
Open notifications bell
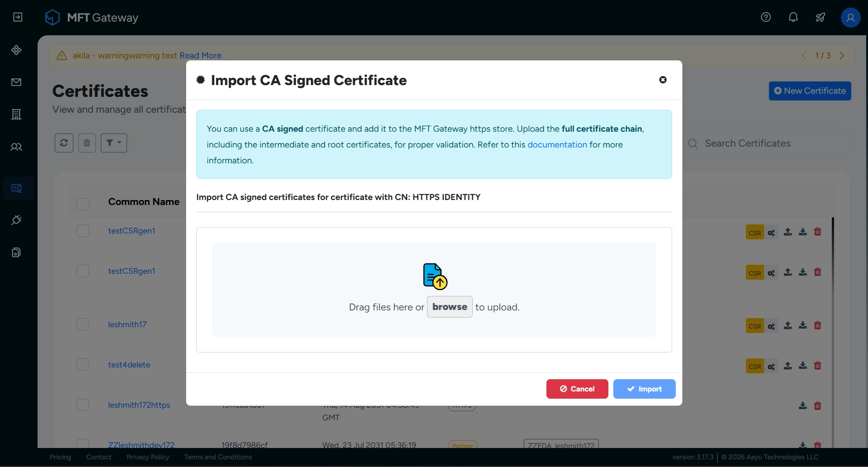tap(793, 17)
